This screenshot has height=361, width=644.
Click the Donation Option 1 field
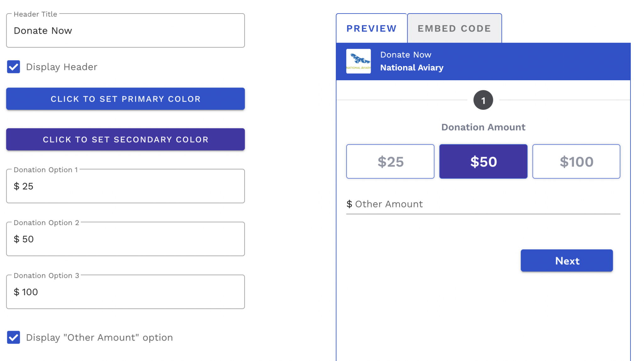[125, 186]
